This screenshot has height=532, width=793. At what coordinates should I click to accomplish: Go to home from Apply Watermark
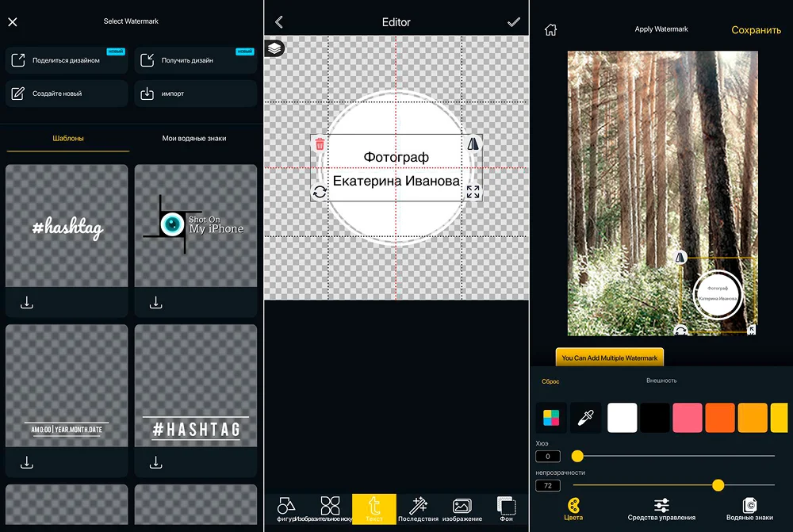coord(551,30)
